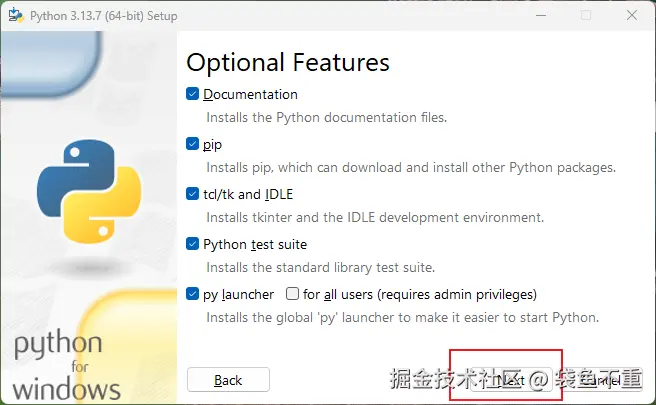The width and height of the screenshot is (656, 405).
Task: Toggle the tcl/tk and IDLE checkbox
Action: 192,194
